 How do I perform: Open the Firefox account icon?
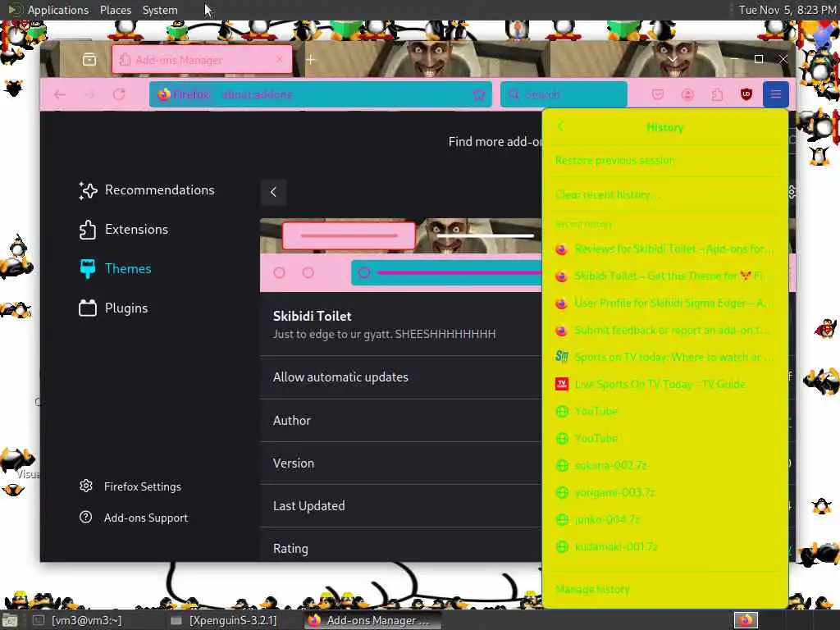(687, 95)
